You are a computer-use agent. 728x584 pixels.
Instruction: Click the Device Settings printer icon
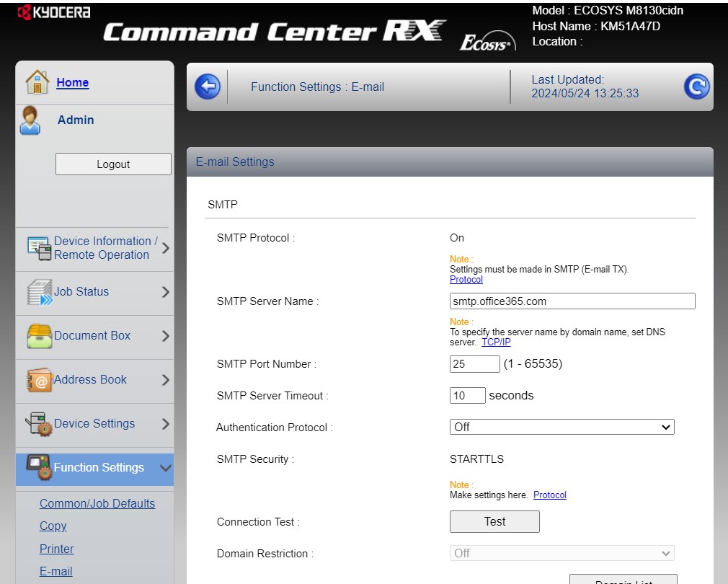tap(39, 424)
